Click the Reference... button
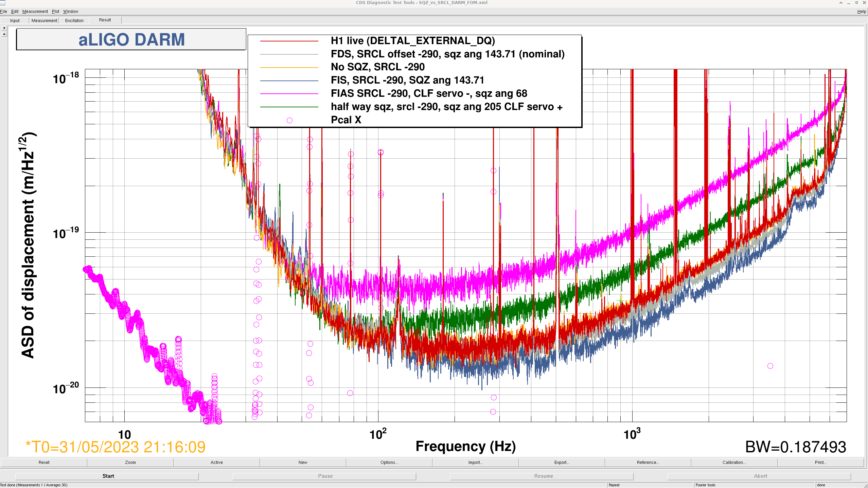The width and height of the screenshot is (868, 488). (648, 462)
